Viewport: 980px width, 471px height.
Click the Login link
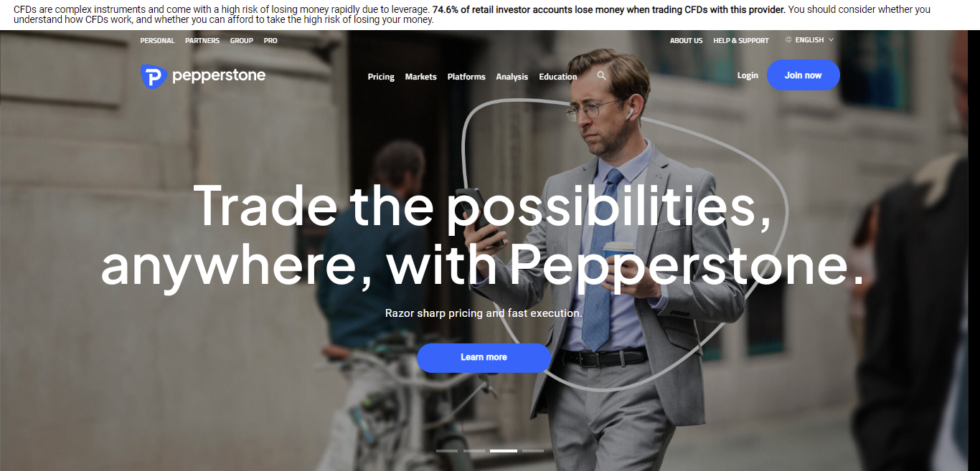click(x=748, y=75)
